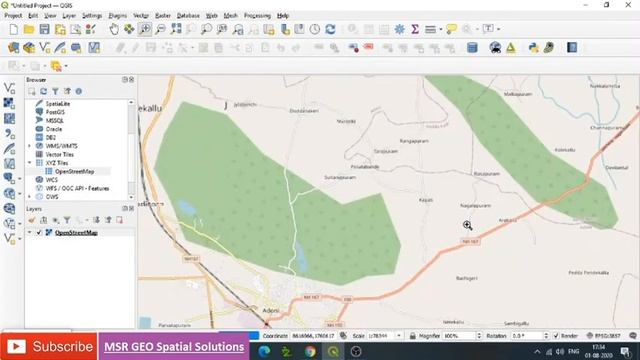Open the Scale dropdown in status bar
The image size is (640, 360).
tap(399, 336)
